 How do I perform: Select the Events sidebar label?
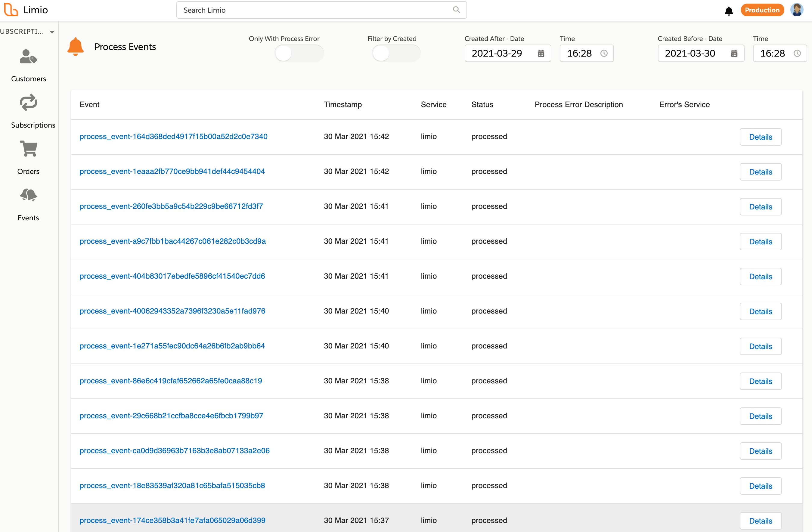28,218
